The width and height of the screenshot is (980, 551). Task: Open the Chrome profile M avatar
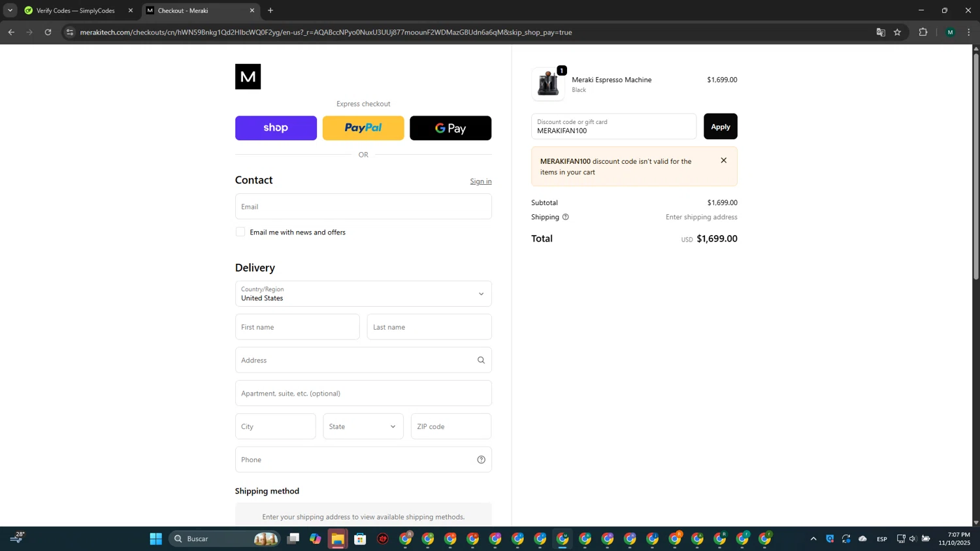tap(950, 32)
